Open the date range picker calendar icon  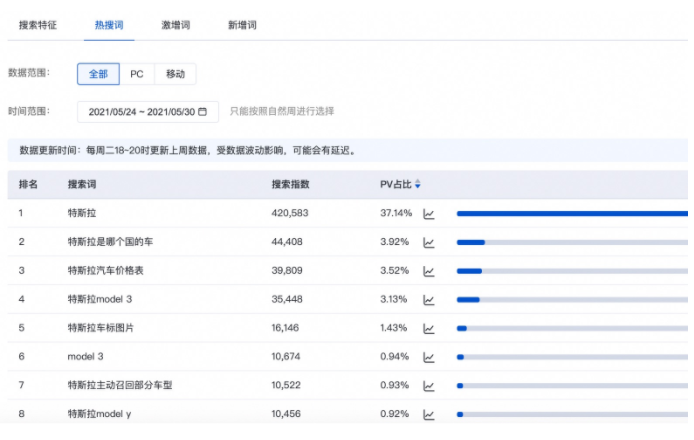pos(203,112)
